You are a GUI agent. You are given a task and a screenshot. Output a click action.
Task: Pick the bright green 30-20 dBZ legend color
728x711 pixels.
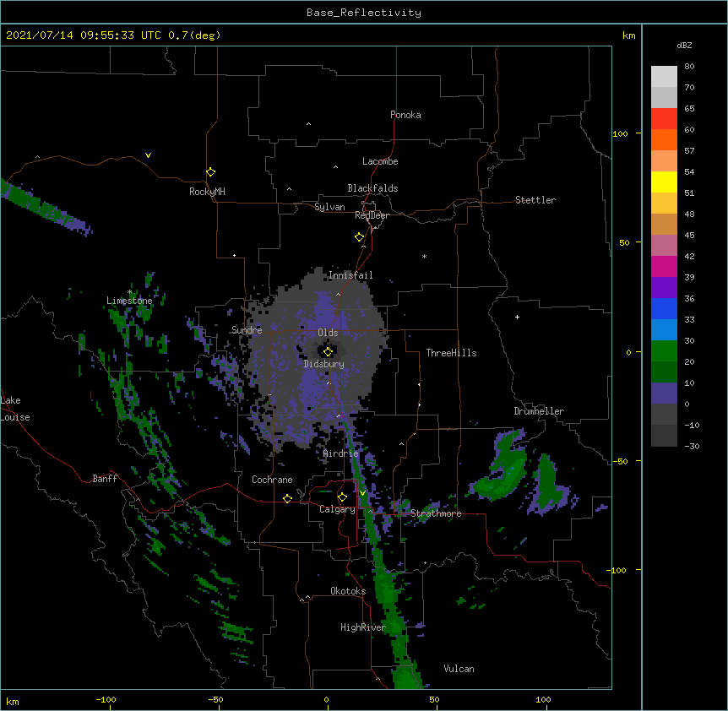point(664,351)
